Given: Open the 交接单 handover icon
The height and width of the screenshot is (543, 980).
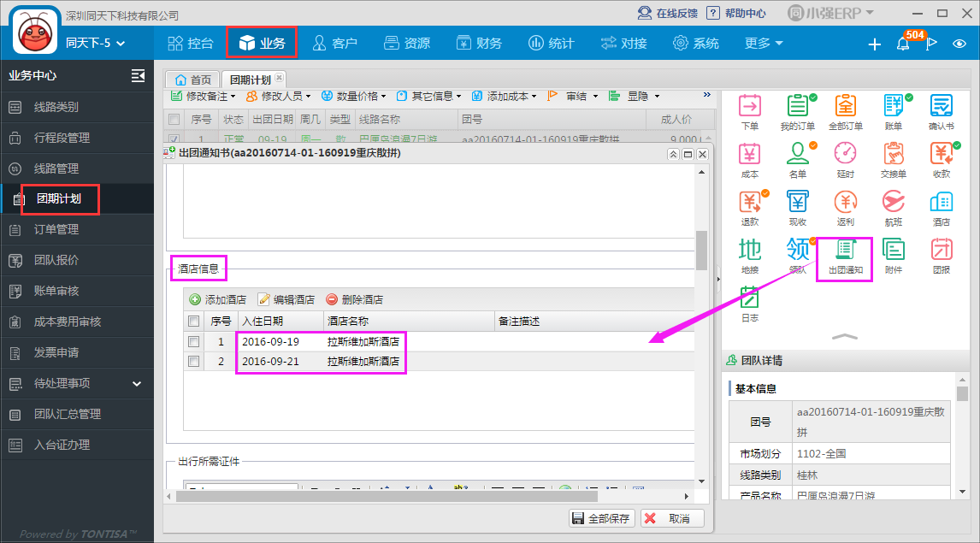Looking at the screenshot, I should click(x=894, y=161).
